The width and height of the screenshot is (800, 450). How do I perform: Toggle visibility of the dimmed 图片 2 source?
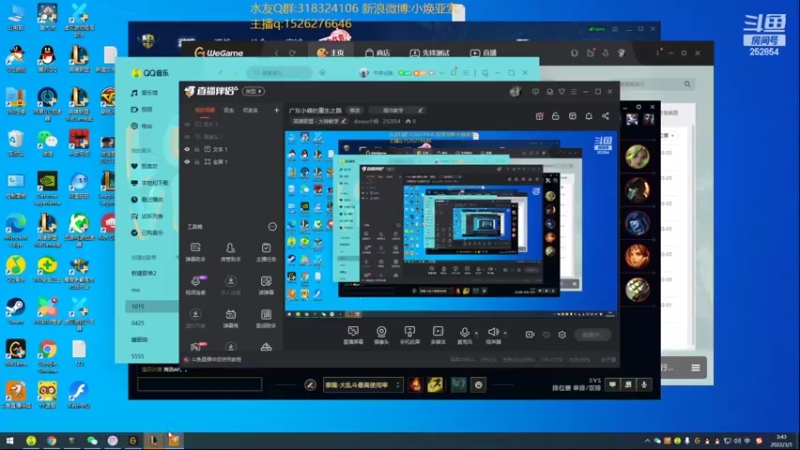(187, 124)
